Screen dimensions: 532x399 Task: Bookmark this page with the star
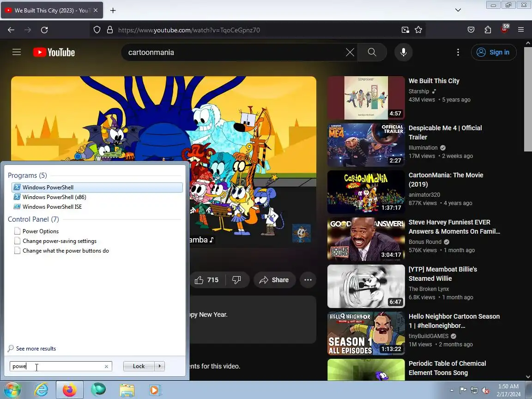pos(418,30)
